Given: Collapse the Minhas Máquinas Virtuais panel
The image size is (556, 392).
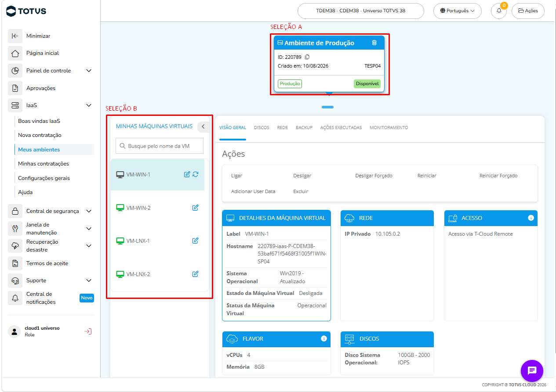Looking at the screenshot, I should coord(203,126).
